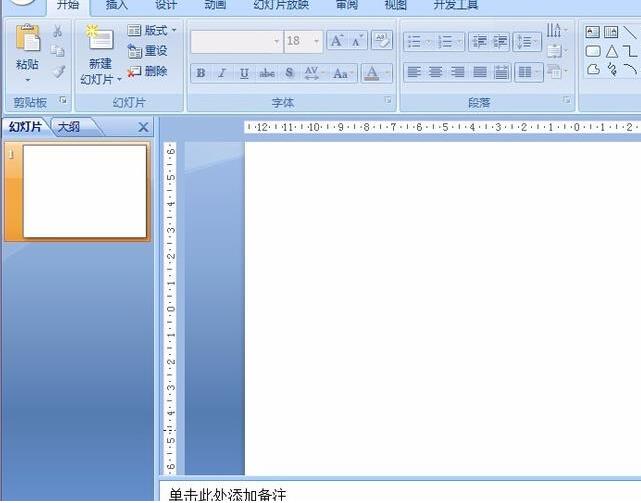Select the curved arc shape

pyautogui.click(x=630, y=69)
